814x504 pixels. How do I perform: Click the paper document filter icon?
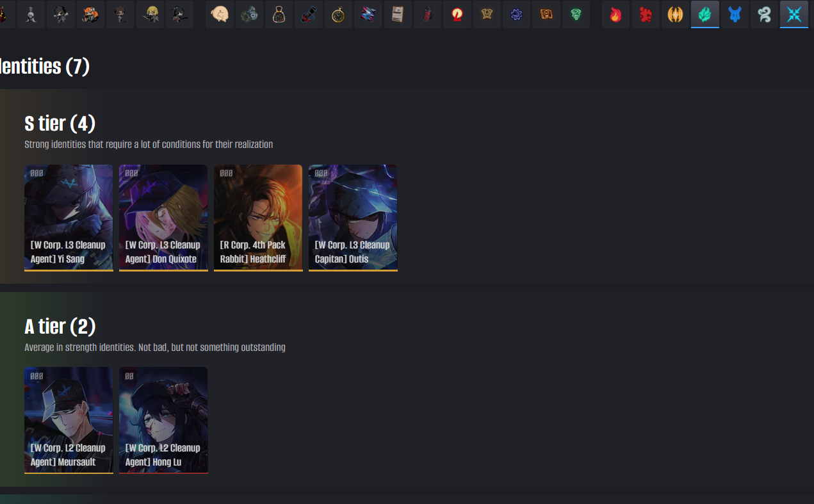(x=398, y=14)
